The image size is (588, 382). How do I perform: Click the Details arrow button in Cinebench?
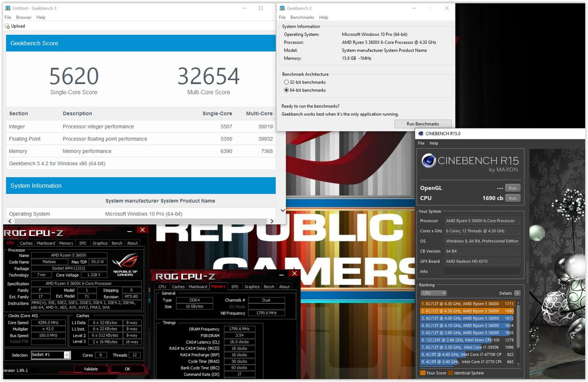point(517,293)
